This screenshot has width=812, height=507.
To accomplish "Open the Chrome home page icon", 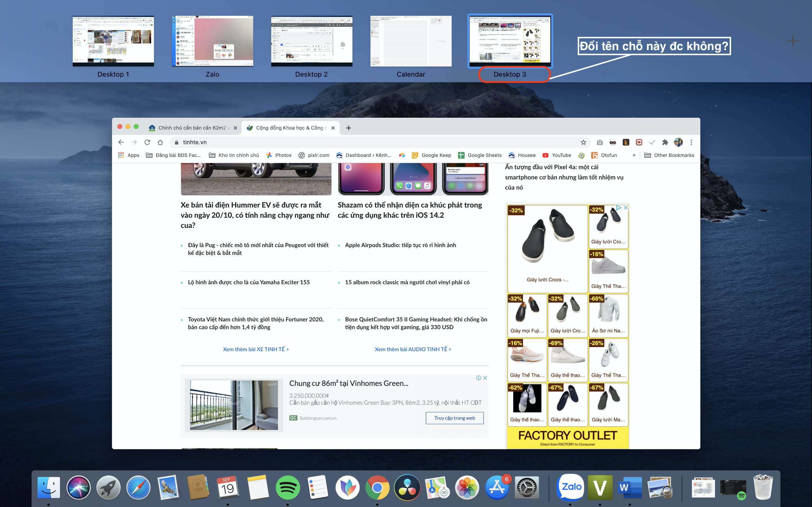I will pyautogui.click(x=160, y=142).
